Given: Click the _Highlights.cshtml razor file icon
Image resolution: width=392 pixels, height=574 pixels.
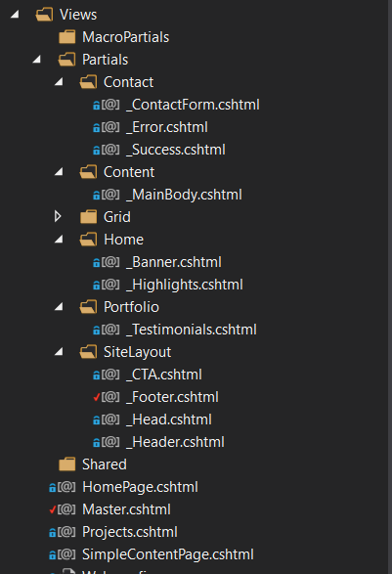Looking at the screenshot, I should point(110,285).
